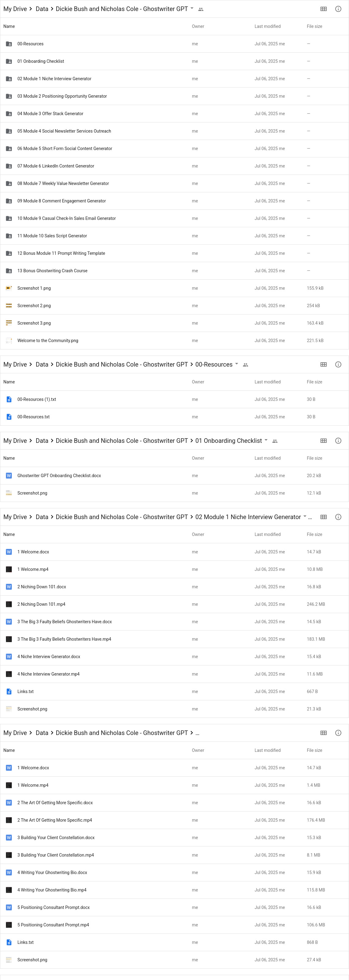Viewport: 349px width, 980px height.
Task: Select Screenshot.png sized 12.1 kB
Action: (32, 493)
